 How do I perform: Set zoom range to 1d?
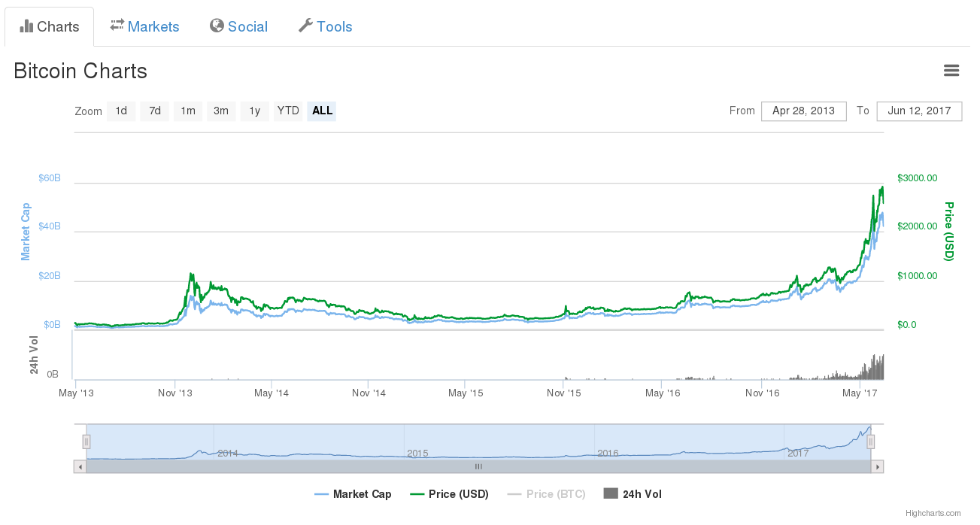pyautogui.click(x=121, y=111)
